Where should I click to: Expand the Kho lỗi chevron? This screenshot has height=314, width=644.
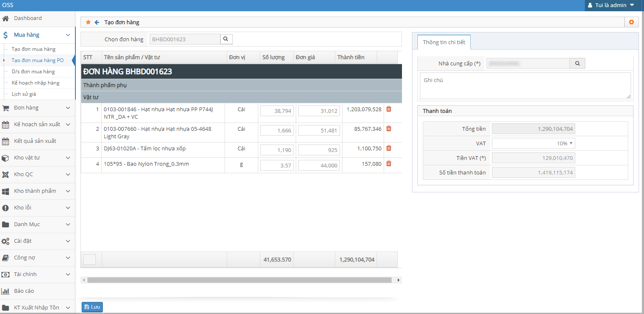68,208
